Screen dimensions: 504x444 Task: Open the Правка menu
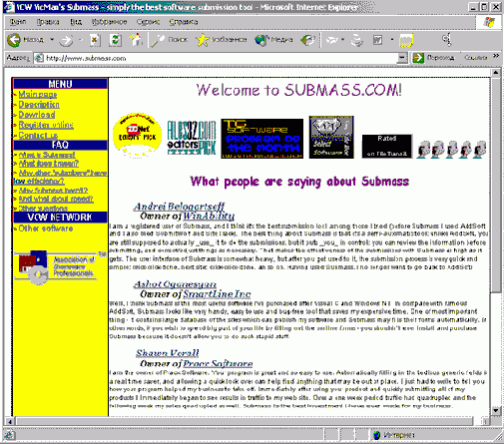(x=48, y=22)
